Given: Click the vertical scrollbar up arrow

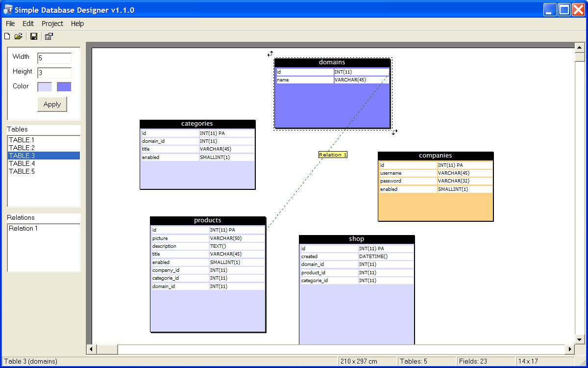Looking at the screenshot, I should pos(579,48).
